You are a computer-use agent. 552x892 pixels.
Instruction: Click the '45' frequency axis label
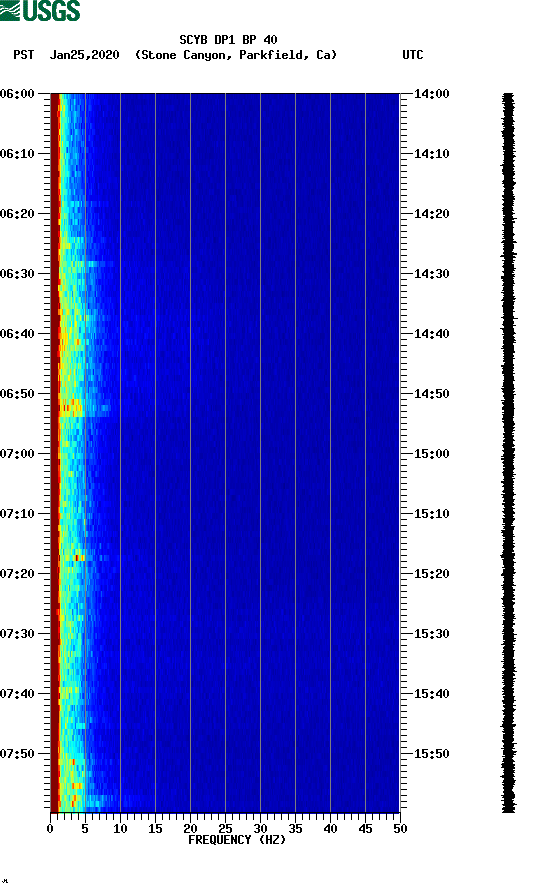365,828
